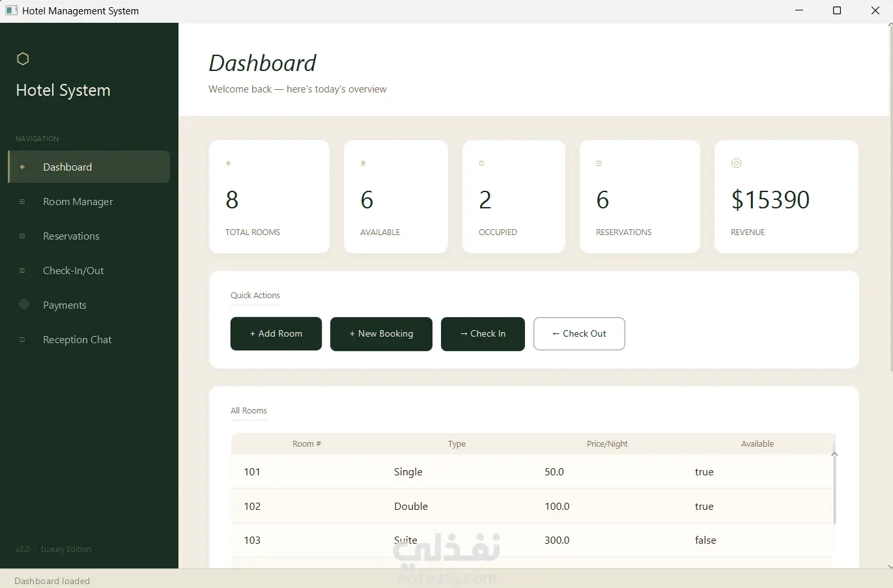This screenshot has height=588, width=893.
Task: Sort by the Price/Night column header
Action: (x=607, y=443)
